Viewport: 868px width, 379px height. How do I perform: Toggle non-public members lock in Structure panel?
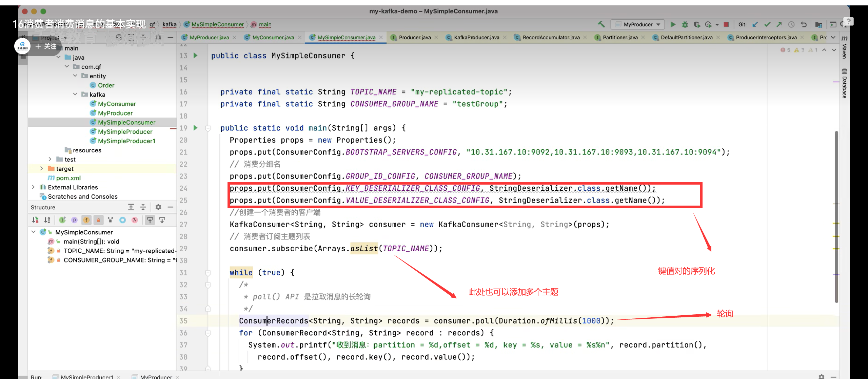pos(98,220)
